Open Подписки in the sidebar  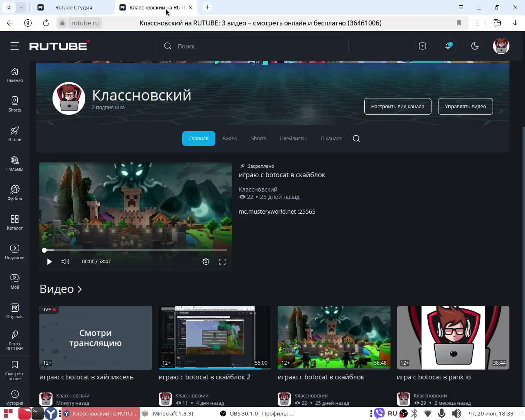pos(15,252)
